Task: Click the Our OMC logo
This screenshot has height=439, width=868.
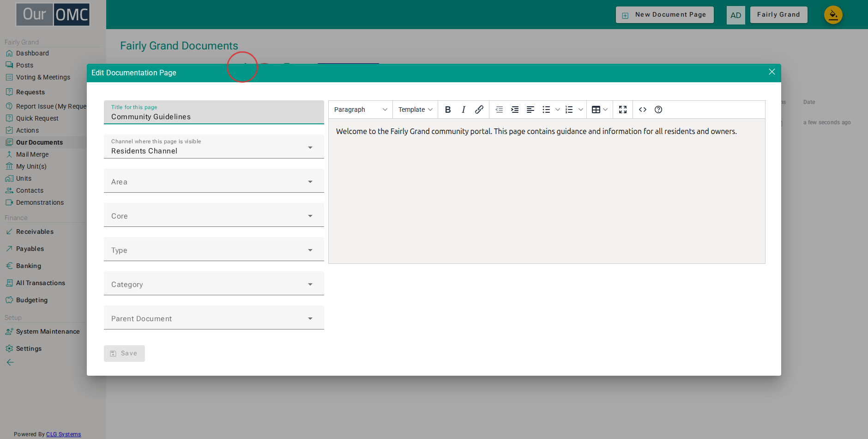Action: coord(53,14)
